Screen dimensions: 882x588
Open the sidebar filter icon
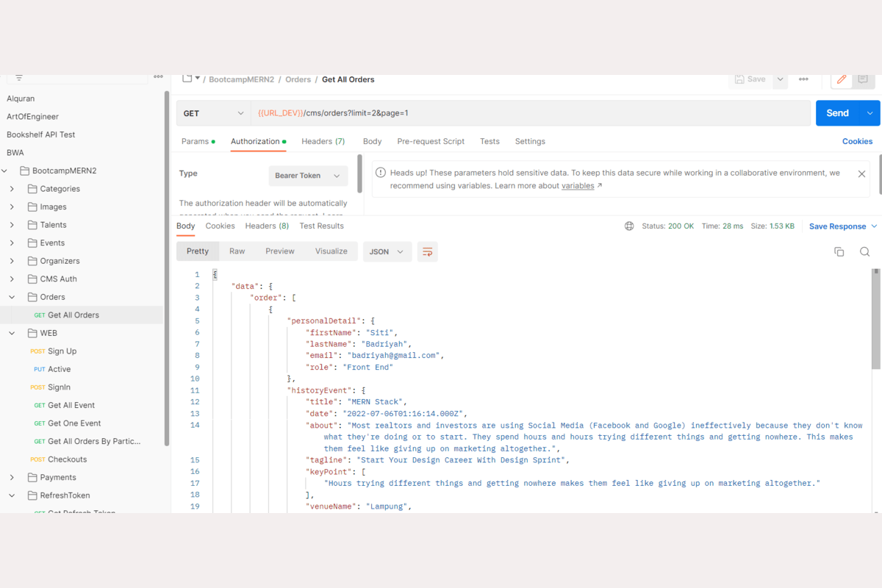pos(19,78)
